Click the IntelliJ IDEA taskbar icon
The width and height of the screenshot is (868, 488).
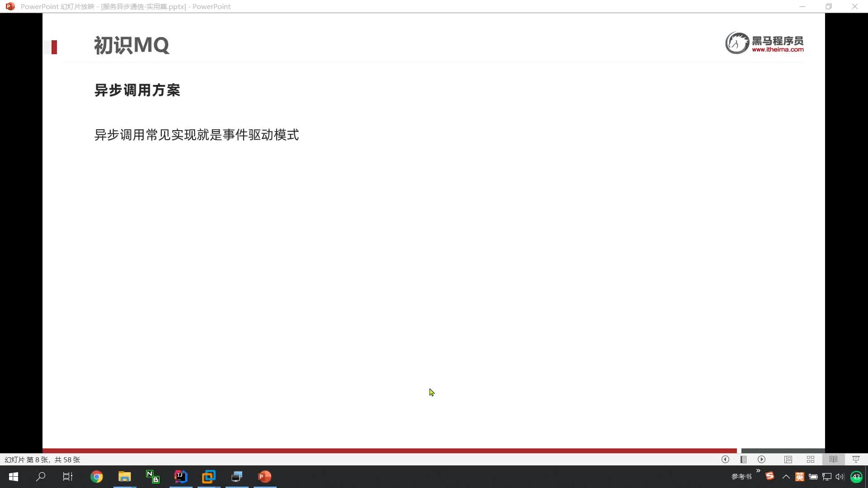(x=181, y=477)
